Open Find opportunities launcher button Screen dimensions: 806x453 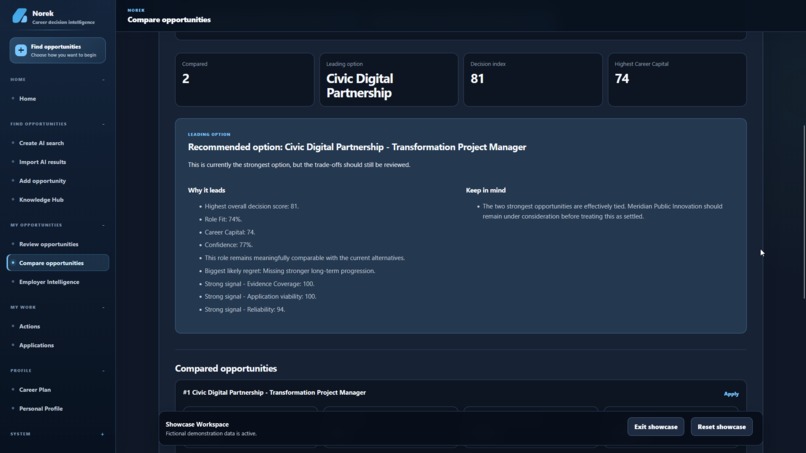pos(58,50)
